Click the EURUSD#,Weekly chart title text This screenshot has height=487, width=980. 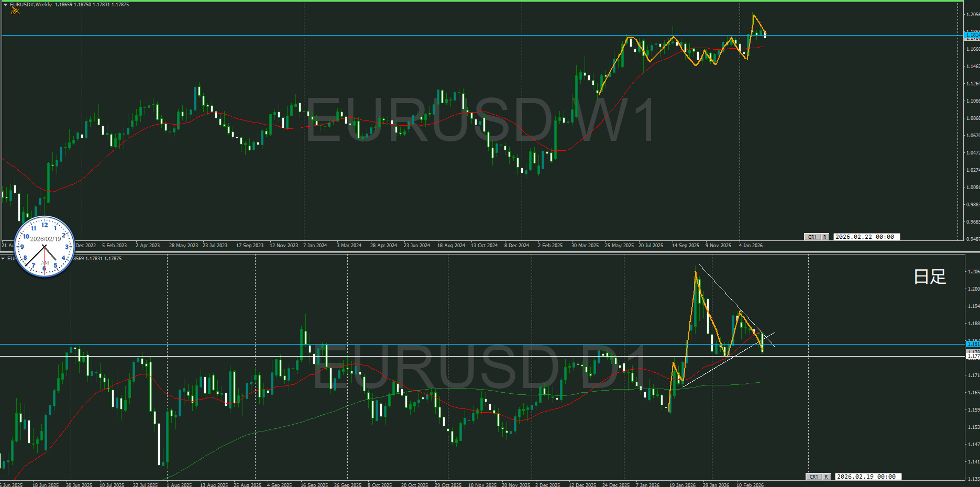[x=31, y=5]
